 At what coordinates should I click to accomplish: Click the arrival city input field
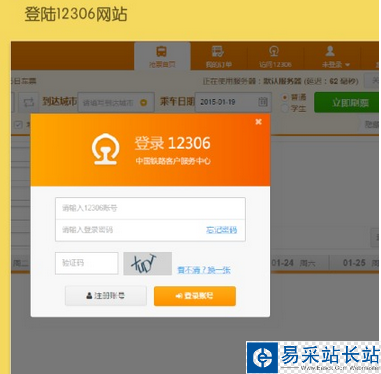point(116,102)
